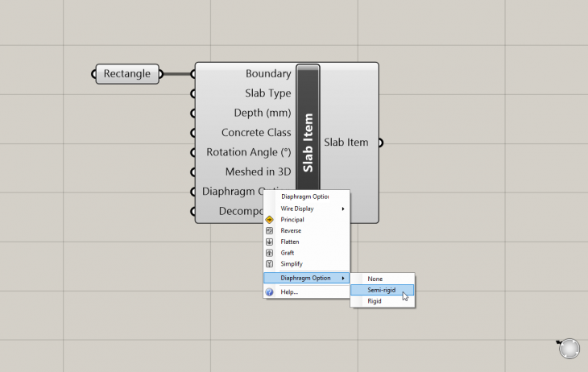Screen dimensions: 588x372
Task: Choose Simplify from context menu
Action: (x=306, y=264)
